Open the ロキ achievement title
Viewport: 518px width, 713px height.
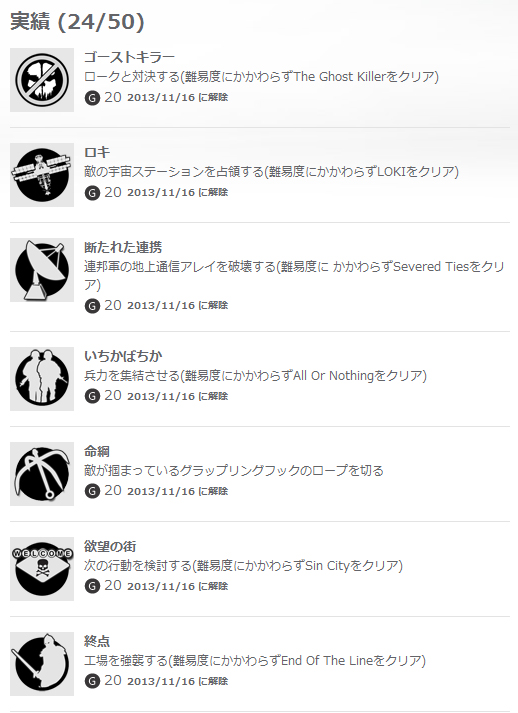pos(97,152)
